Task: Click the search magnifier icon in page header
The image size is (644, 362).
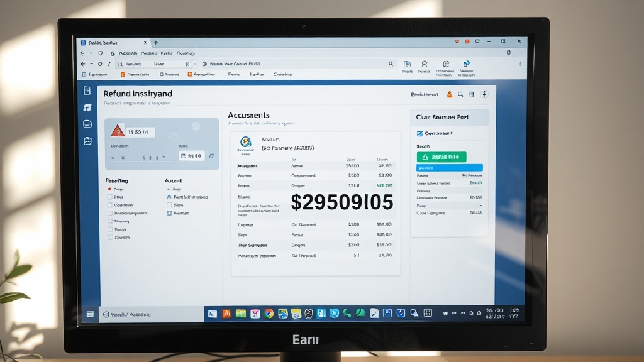Action: (461, 94)
